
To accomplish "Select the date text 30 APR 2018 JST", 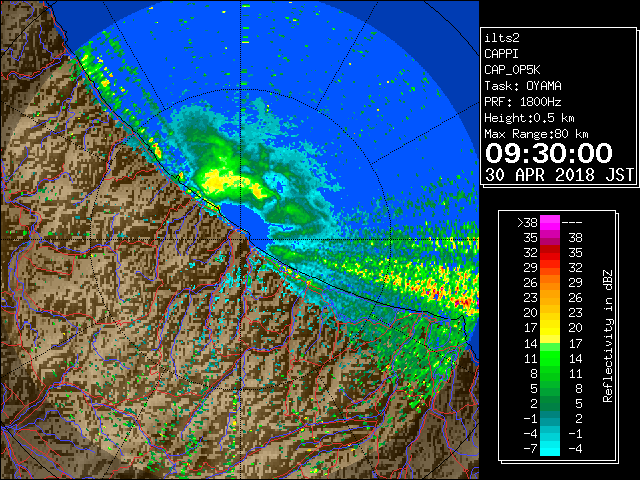I will coord(559,175).
